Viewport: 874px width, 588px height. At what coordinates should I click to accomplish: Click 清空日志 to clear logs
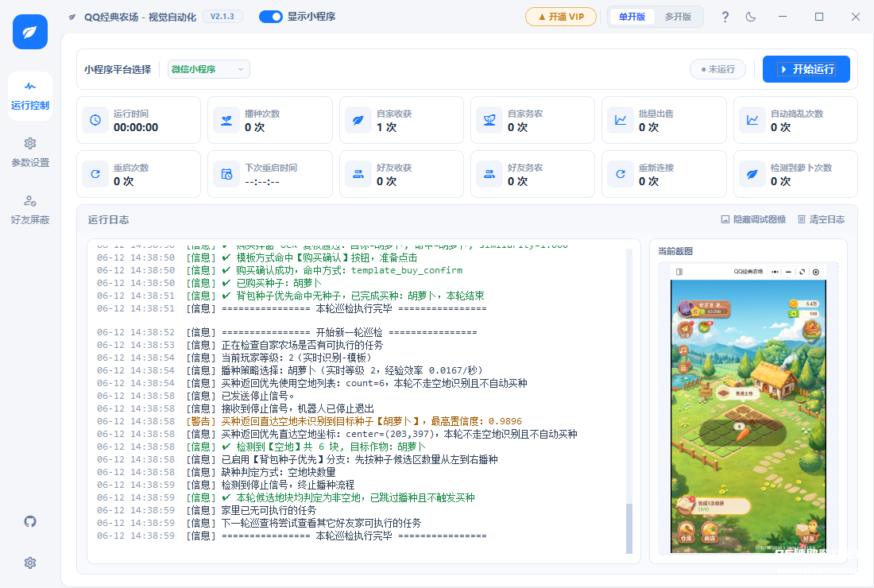[x=821, y=219]
